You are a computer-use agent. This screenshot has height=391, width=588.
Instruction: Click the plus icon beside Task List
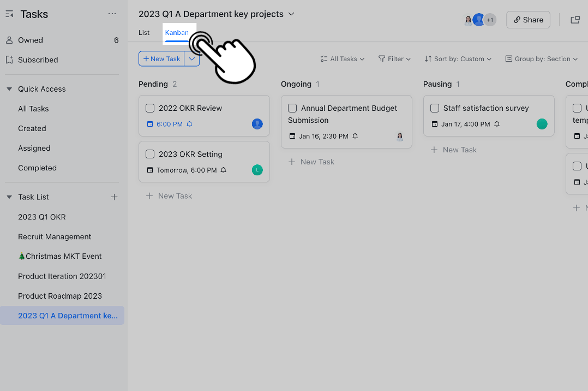point(115,197)
